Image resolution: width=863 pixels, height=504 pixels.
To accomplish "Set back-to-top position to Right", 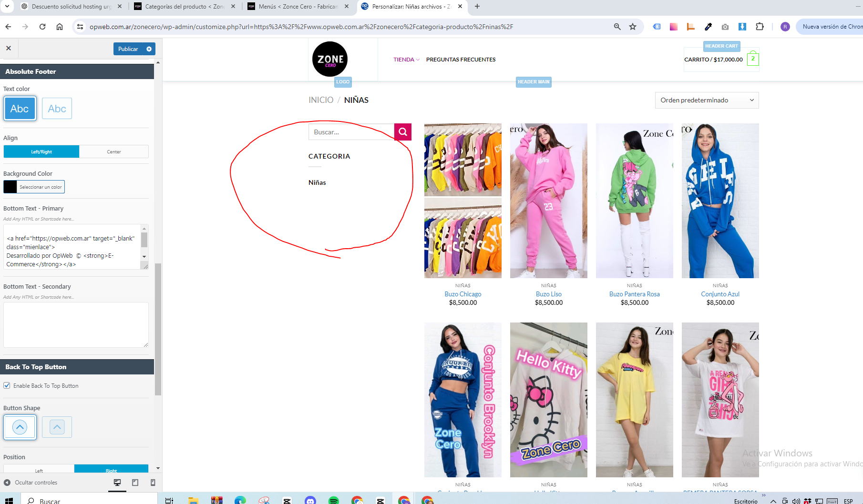I will (111, 470).
